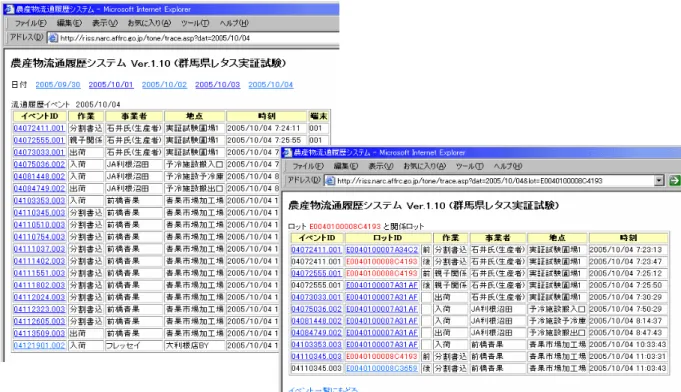Image resolution: width=681 pixels, height=392 pixels.
Task: Click the page icon in the back window's address bar
Action: pyautogui.click(x=53, y=38)
